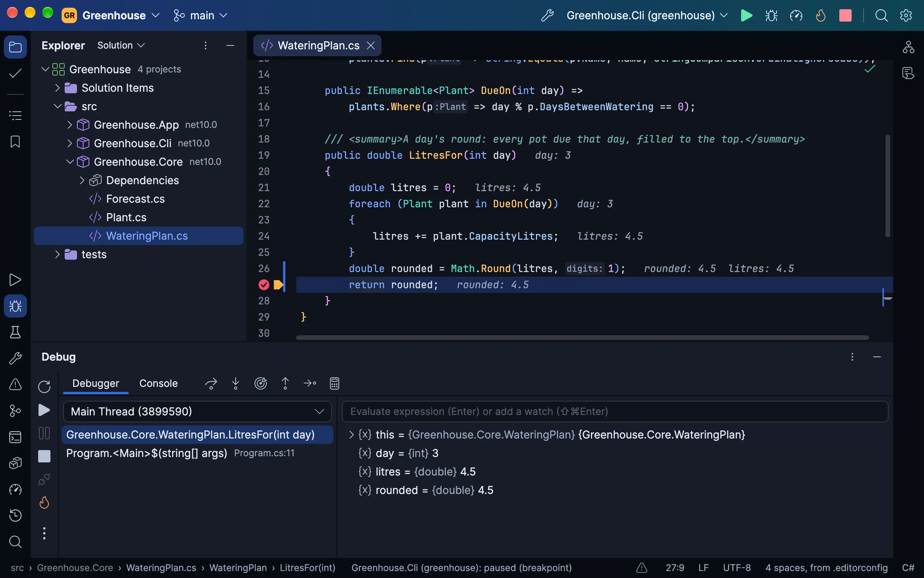This screenshot has height=578, width=924.
Task: Click Run to Cursor in debugger toolbar
Action: pyautogui.click(x=310, y=383)
